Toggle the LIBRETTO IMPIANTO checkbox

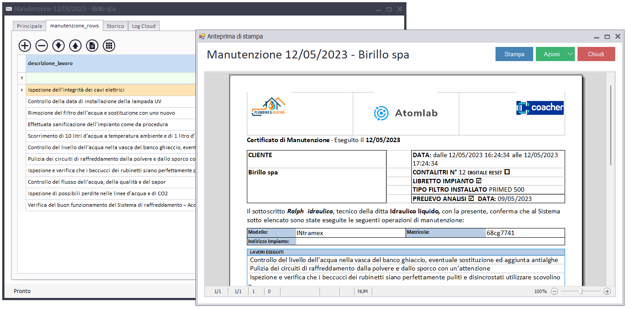coord(478,181)
